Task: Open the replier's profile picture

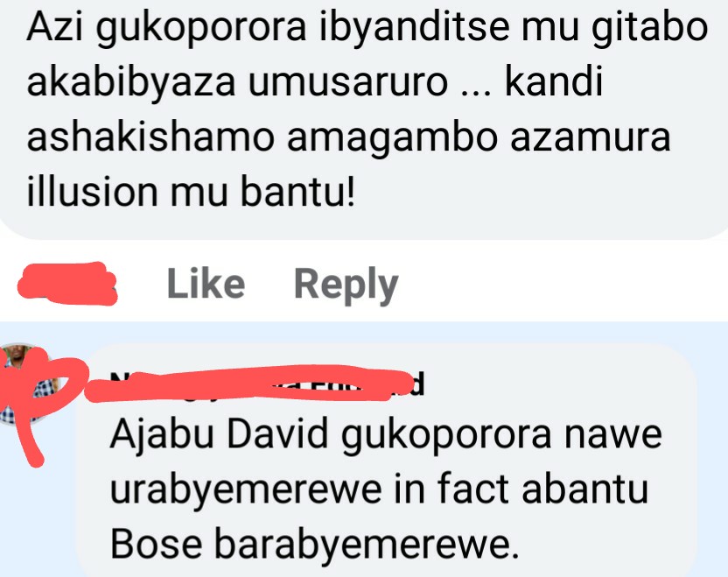Action: tap(29, 383)
